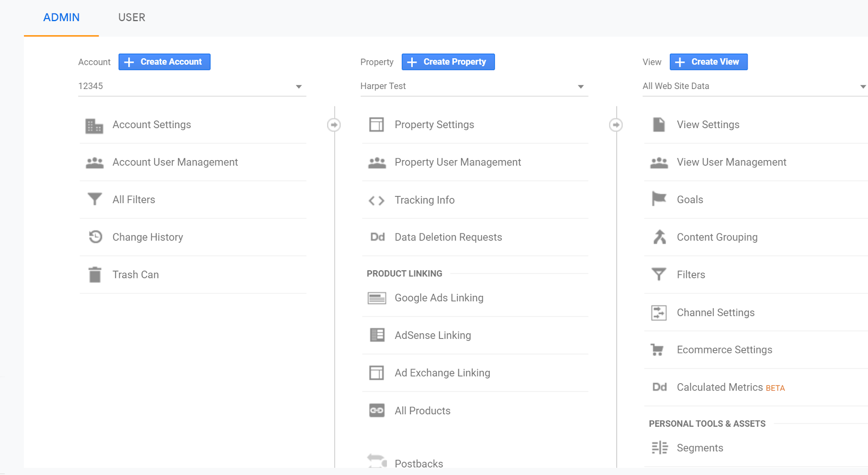The height and width of the screenshot is (475, 868).
Task: Click the Ecommerce Settings cart icon
Action: click(x=658, y=350)
